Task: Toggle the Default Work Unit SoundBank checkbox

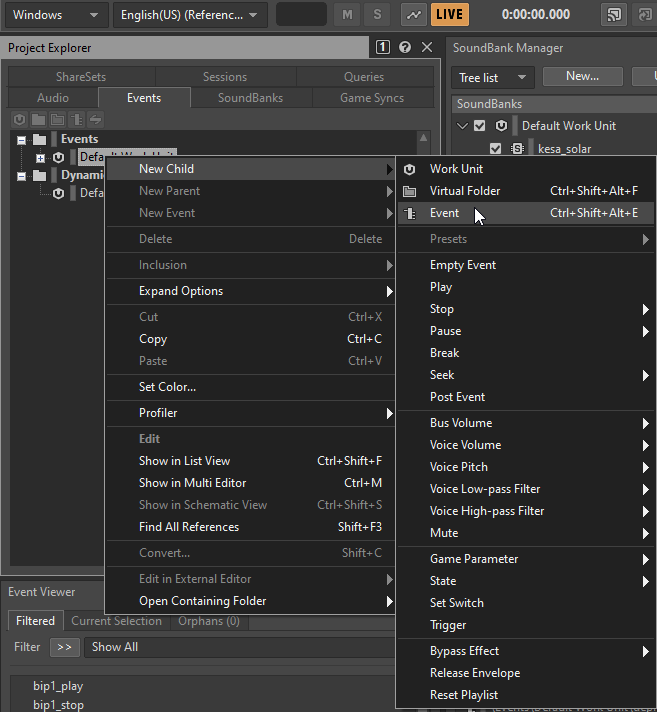Action: [x=480, y=126]
